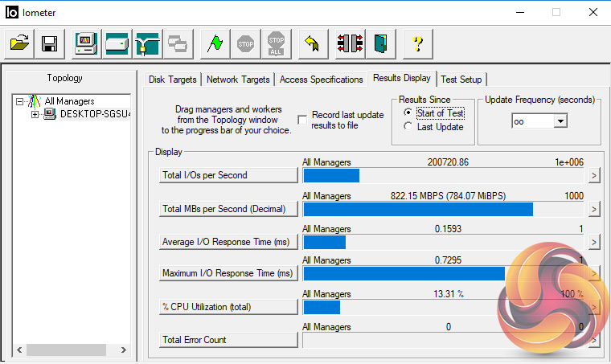
Task: Exit Iometer door icon
Action: click(380, 43)
